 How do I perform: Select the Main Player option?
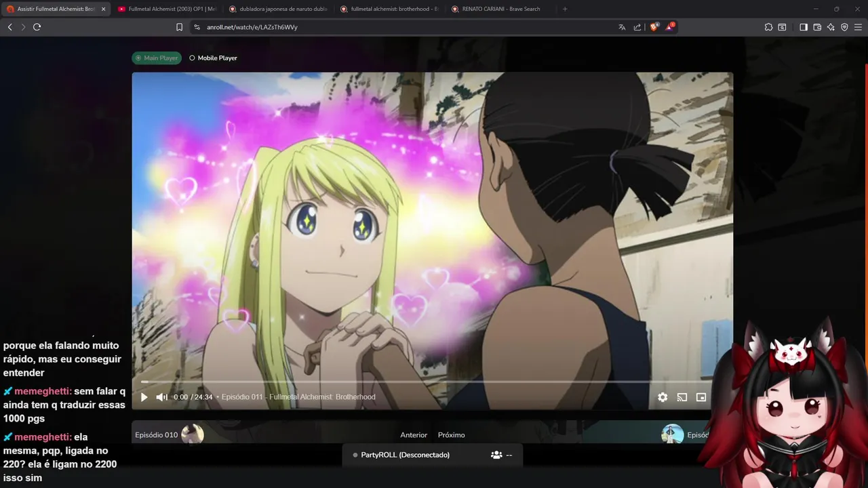(157, 58)
